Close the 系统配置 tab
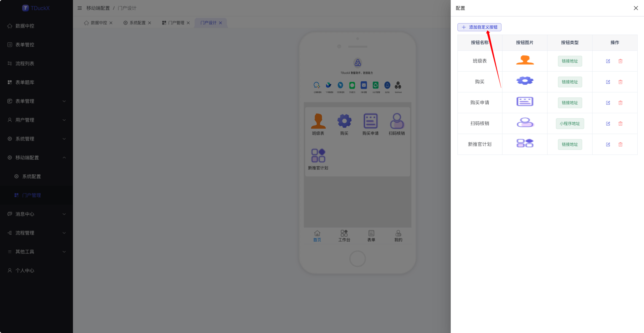This screenshot has height=333, width=644. [x=150, y=23]
